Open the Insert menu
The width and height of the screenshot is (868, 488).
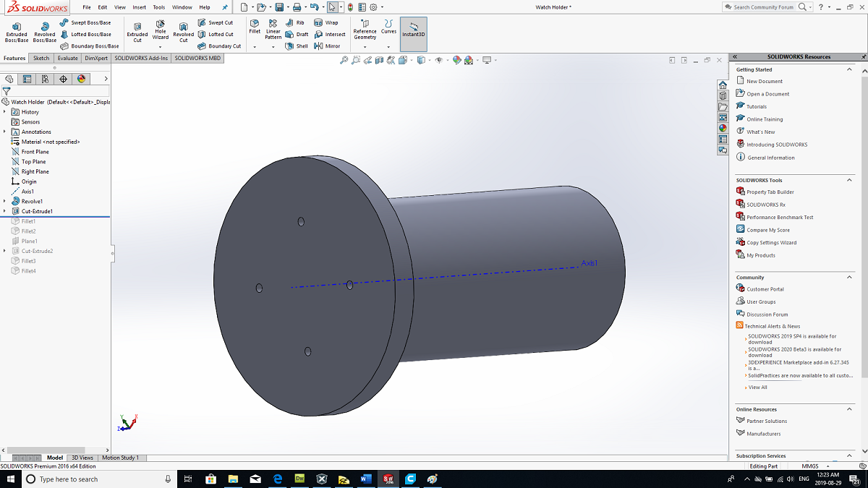(139, 7)
